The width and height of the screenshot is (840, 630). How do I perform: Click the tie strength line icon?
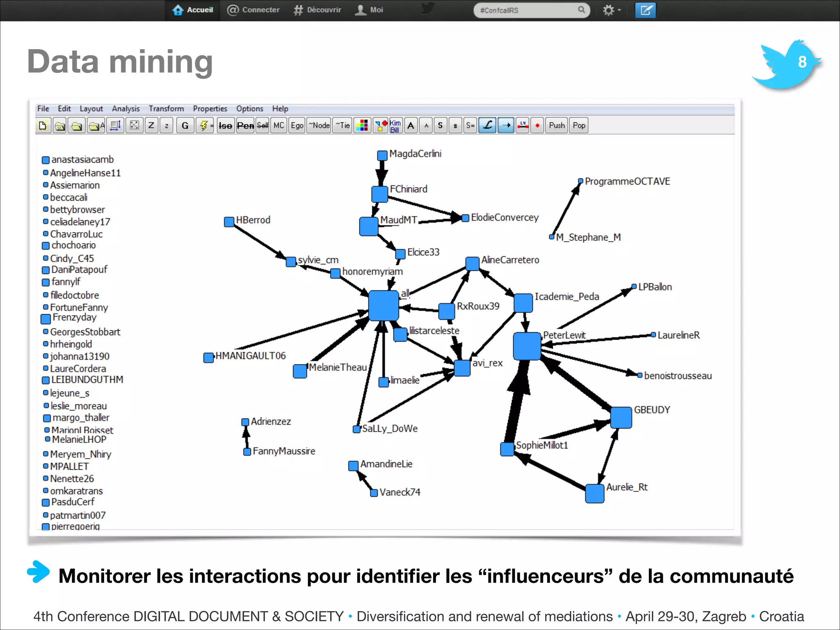[523, 126]
